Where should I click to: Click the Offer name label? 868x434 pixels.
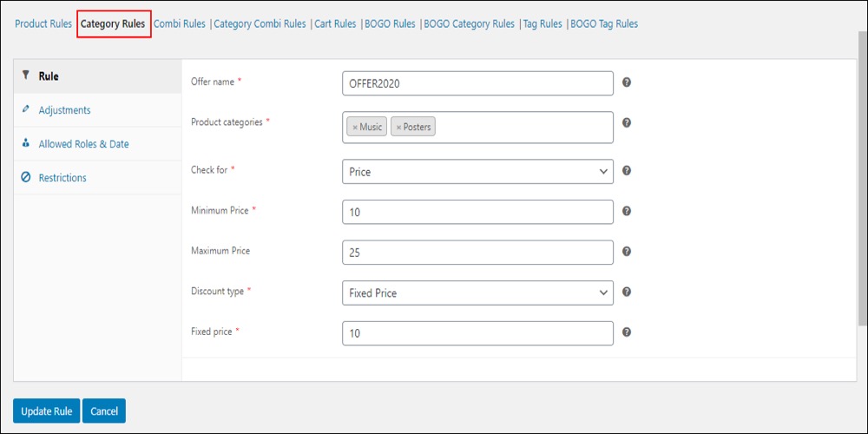coord(213,82)
